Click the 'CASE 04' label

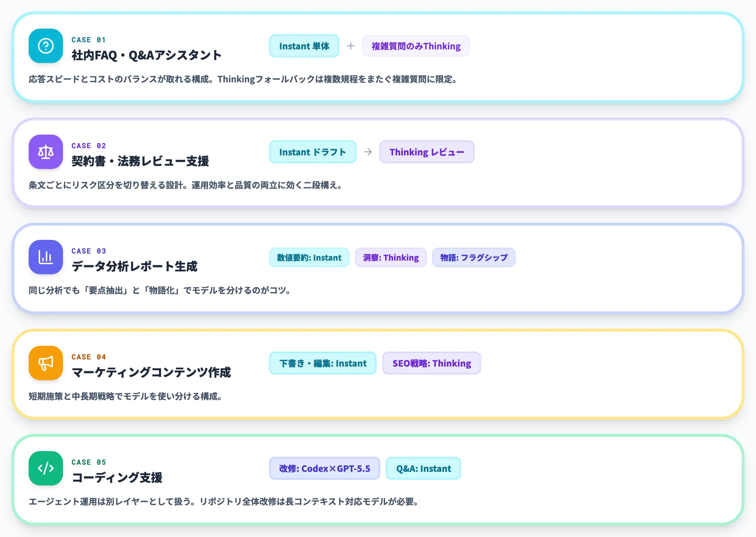pos(89,357)
